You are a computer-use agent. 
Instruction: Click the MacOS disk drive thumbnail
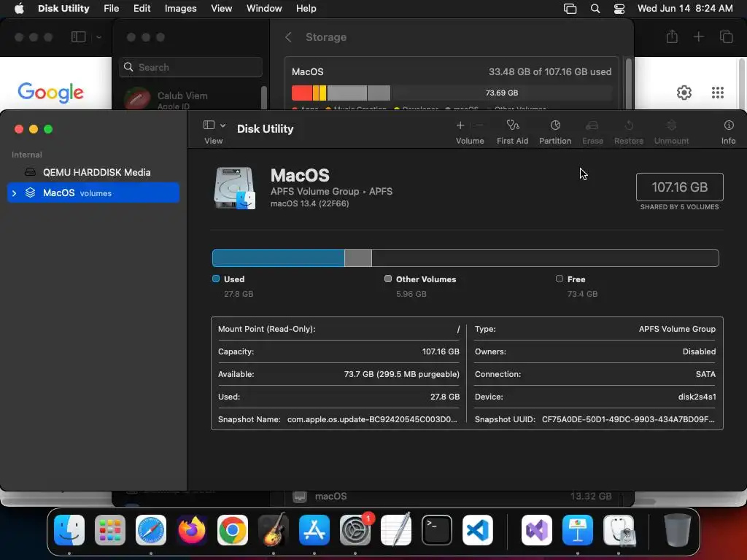(x=234, y=188)
